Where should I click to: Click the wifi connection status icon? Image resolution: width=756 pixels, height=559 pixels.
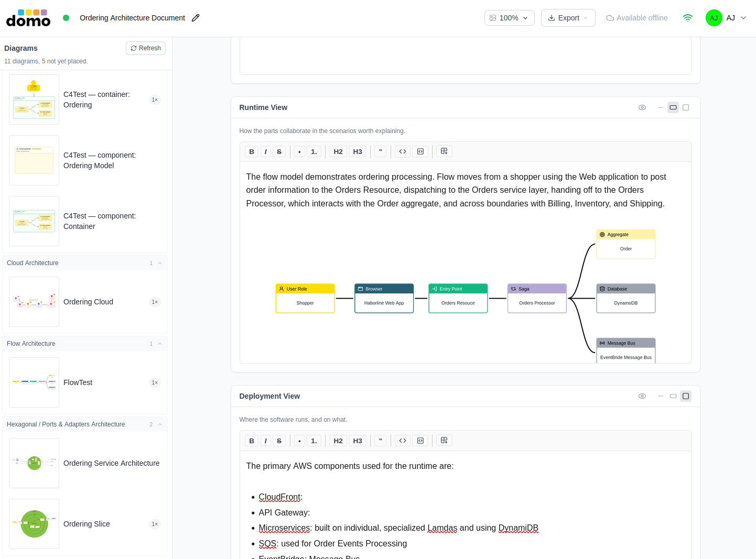(x=688, y=18)
